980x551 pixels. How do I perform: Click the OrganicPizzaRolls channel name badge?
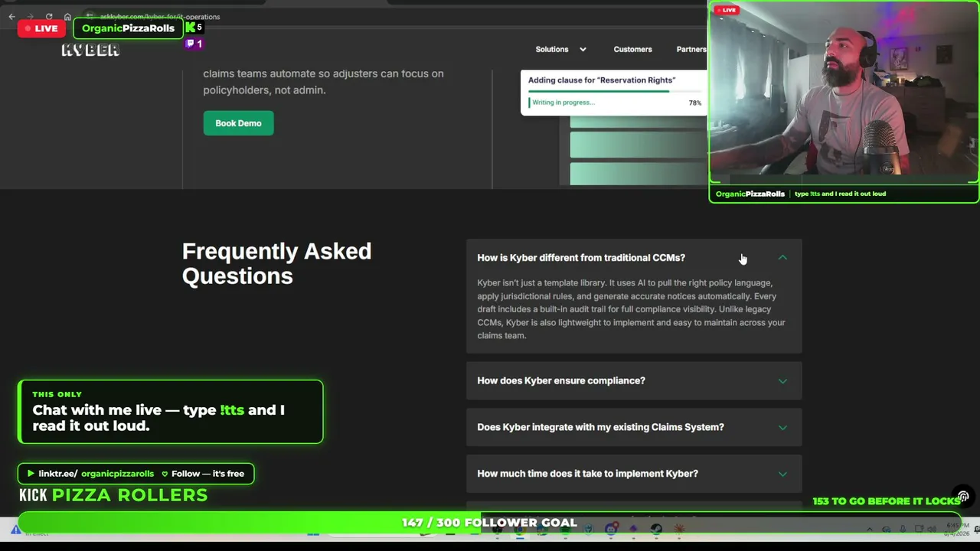tap(128, 28)
